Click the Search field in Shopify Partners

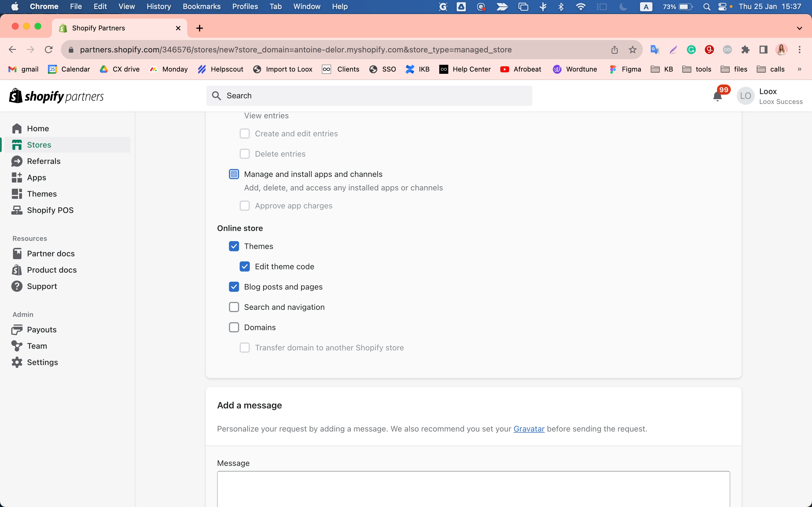[x=369, y=95]
